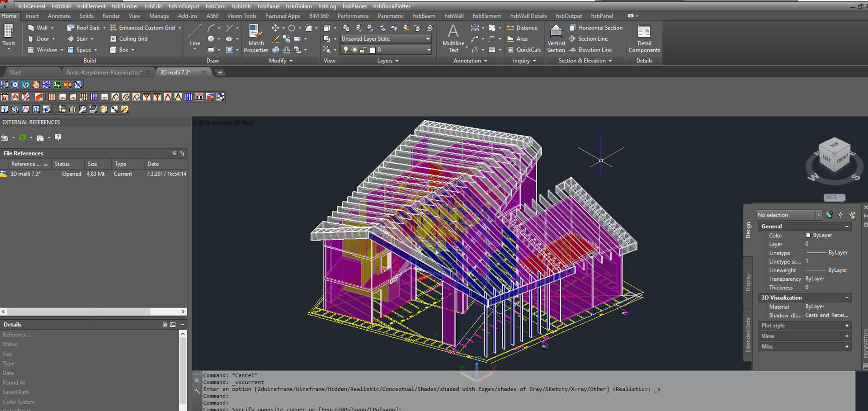Image resolution: width=868 pixels, height=411 pixels.
Task: Switch File References to tree view
Action: [x=182, y=153]
